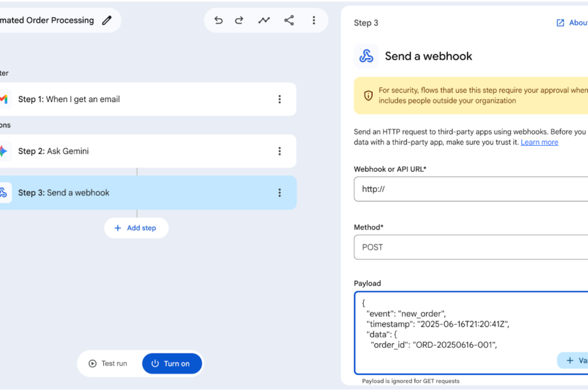Viewport: 588px width, 392px height.
Task: Click the "Step 3" label in side panel
Action: (366, 23)
